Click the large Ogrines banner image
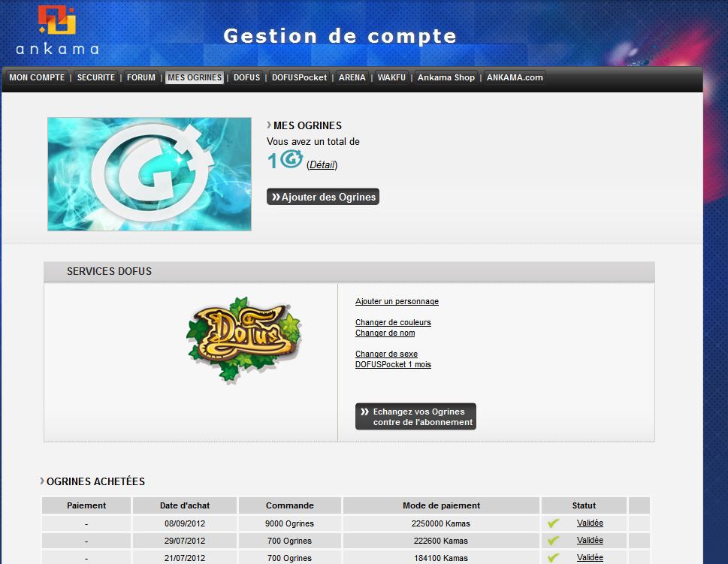Image resolution: width=728 pixels, height=564 pixels. pos(150,174)
